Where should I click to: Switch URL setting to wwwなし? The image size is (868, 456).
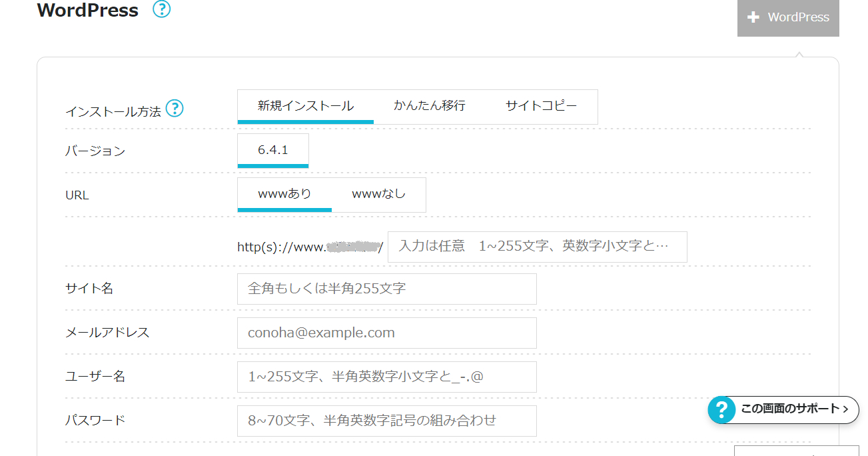click(378, 194)
